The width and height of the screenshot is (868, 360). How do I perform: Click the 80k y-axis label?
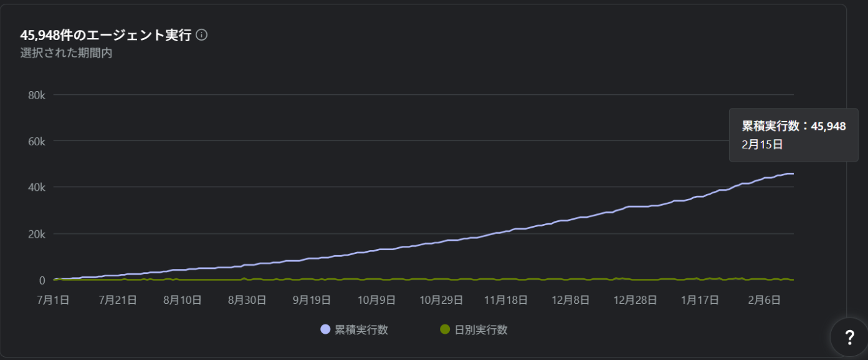tap(37, 95)
